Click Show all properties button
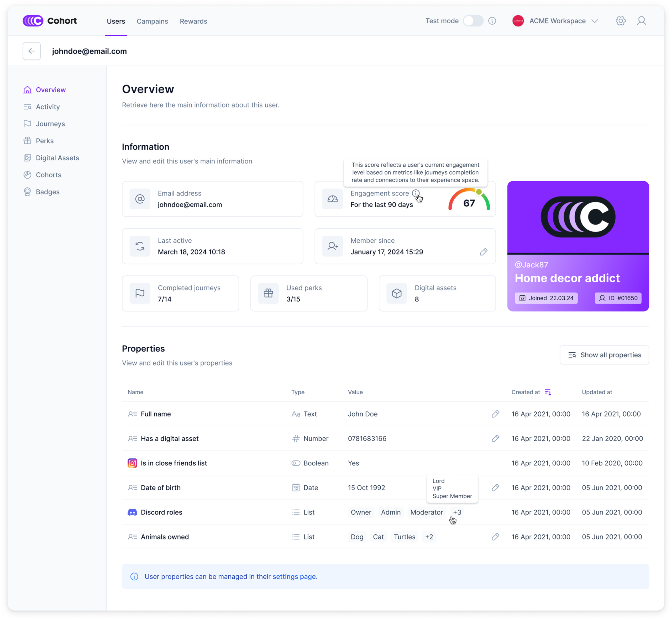 pos(604,355)
